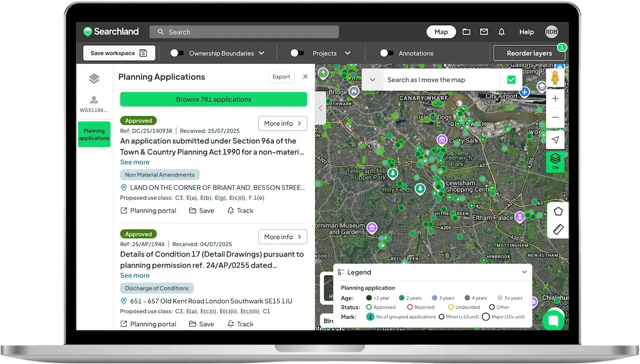This screenshot has height=364, width=640.
Task: Open the chat bubble widget
Action: [553, 320]
